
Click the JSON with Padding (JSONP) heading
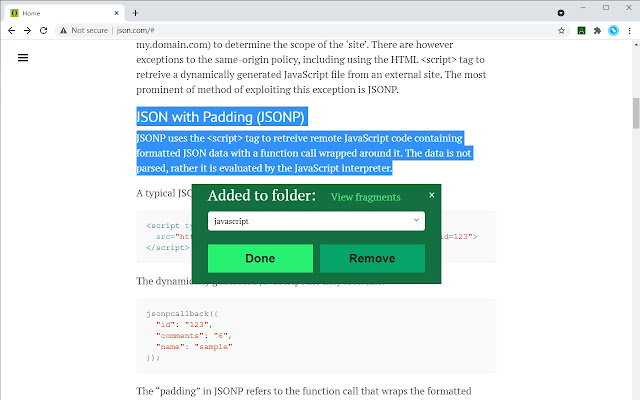(x=221, y=117)
